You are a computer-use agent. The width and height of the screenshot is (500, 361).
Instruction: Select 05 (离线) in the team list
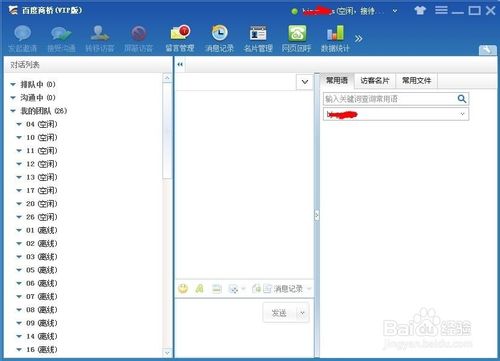coord(42,270)
